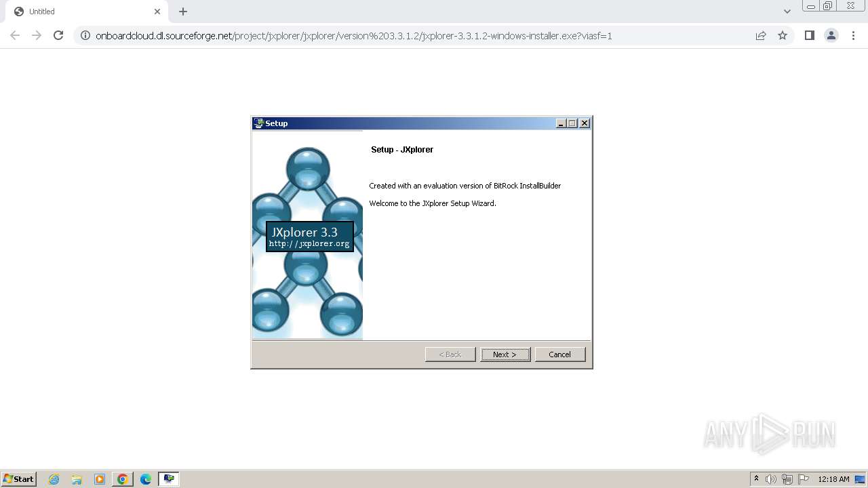Go forward in browser history

[37, 35]
